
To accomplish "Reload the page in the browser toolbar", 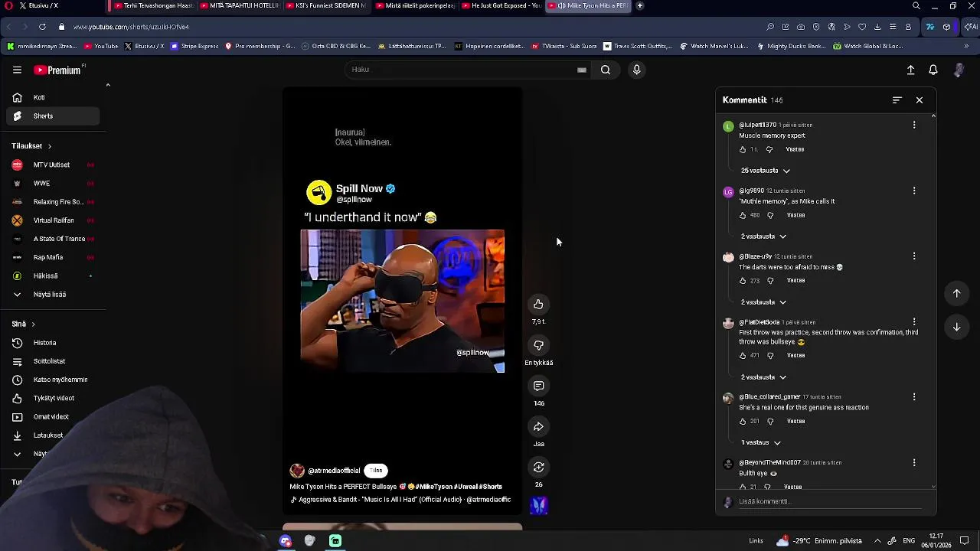I will click(42, 27).
